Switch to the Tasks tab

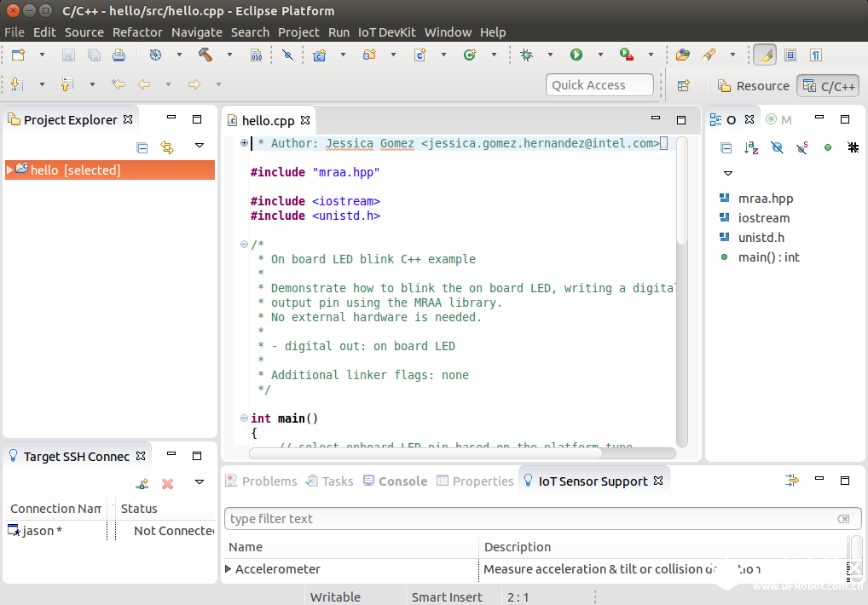[330, 481]
